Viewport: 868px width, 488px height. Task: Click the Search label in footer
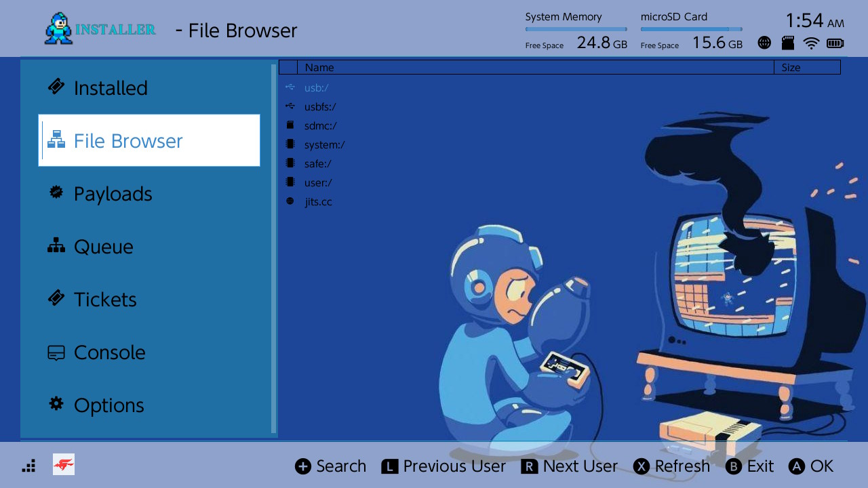pos(341,466)
